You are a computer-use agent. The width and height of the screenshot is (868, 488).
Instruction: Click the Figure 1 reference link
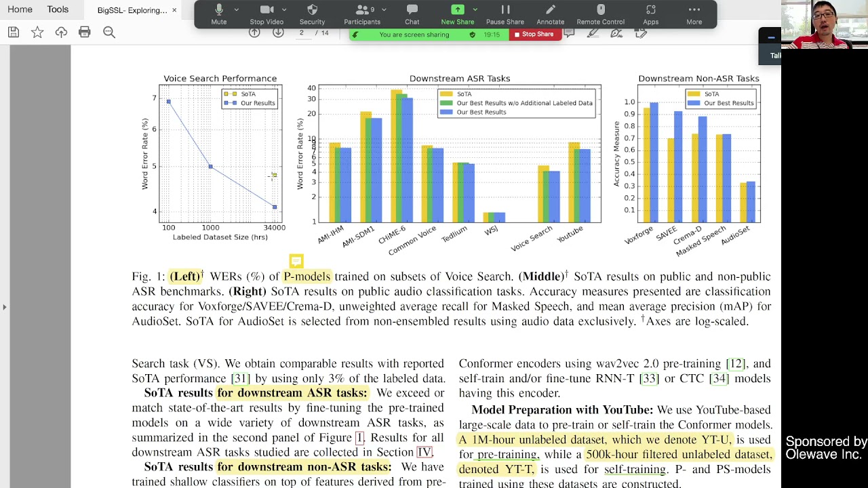coord(360,438)
